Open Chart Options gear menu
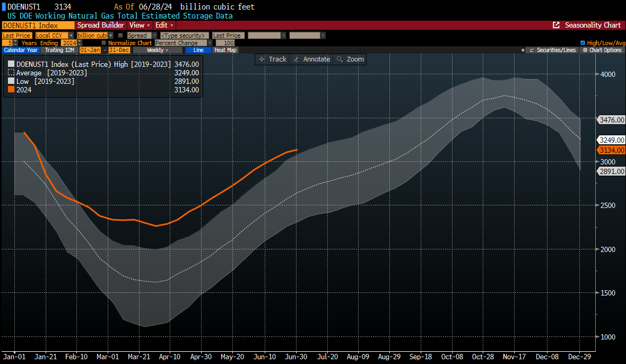This screenshot has width=626, height=364. coord(603,50)
